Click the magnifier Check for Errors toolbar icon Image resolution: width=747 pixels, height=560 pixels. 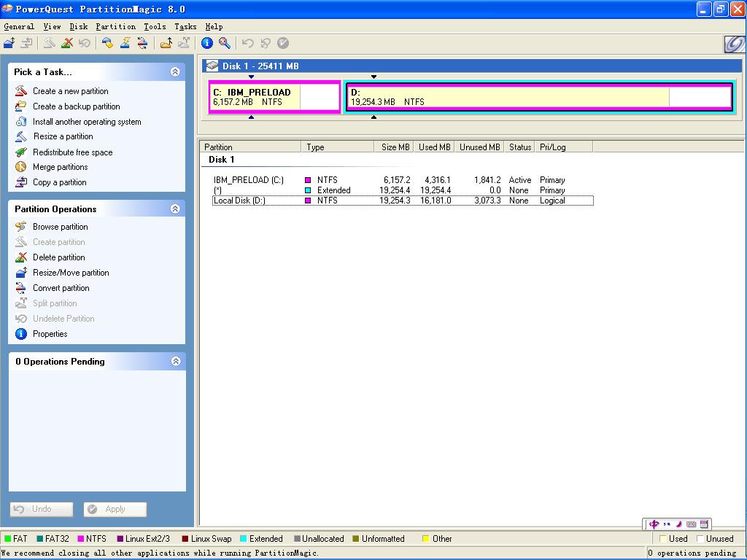pos(225,43)
